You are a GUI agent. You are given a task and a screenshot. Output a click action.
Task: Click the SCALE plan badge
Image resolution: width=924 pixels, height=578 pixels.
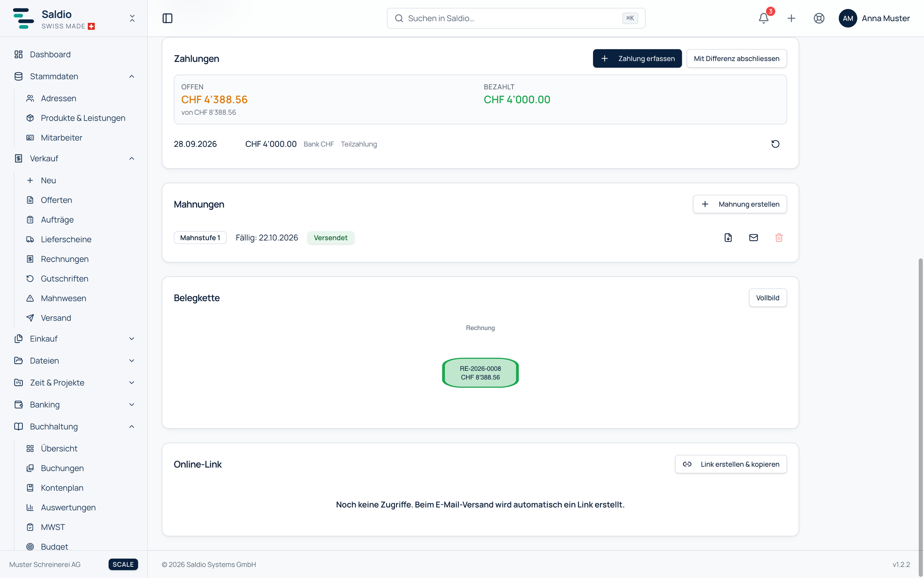coord(123,564)
